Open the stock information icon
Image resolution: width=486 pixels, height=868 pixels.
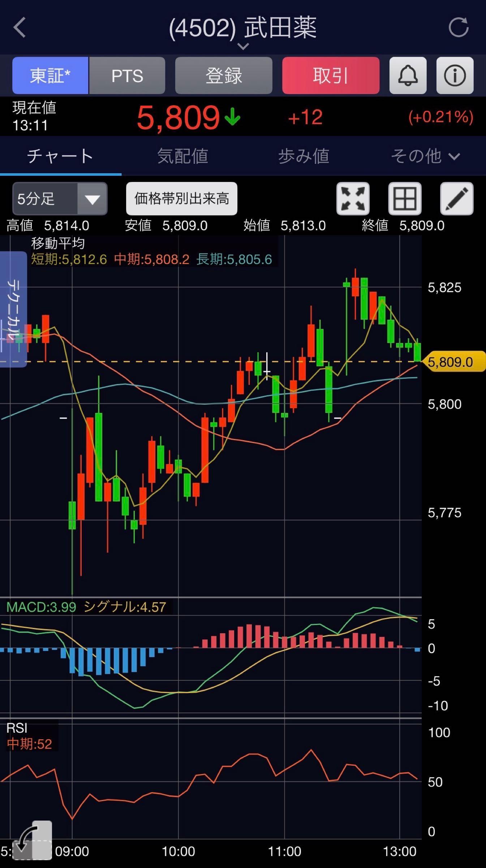point(455,76)
